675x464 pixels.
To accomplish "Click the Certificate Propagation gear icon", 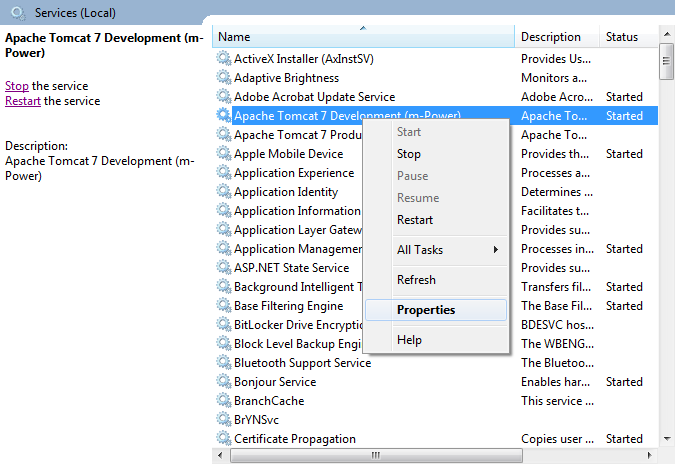I will click(x=223, y=438).
